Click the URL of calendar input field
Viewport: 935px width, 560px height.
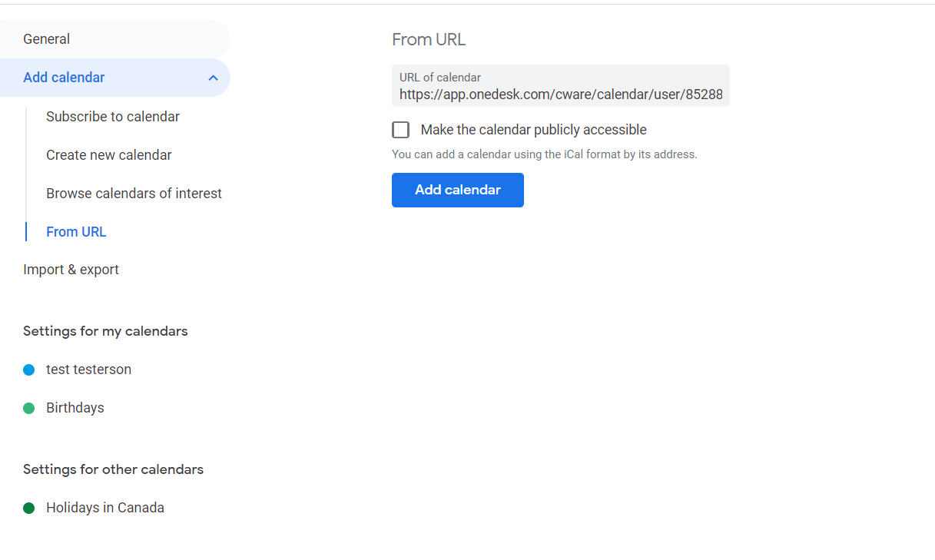pos(561,95)
